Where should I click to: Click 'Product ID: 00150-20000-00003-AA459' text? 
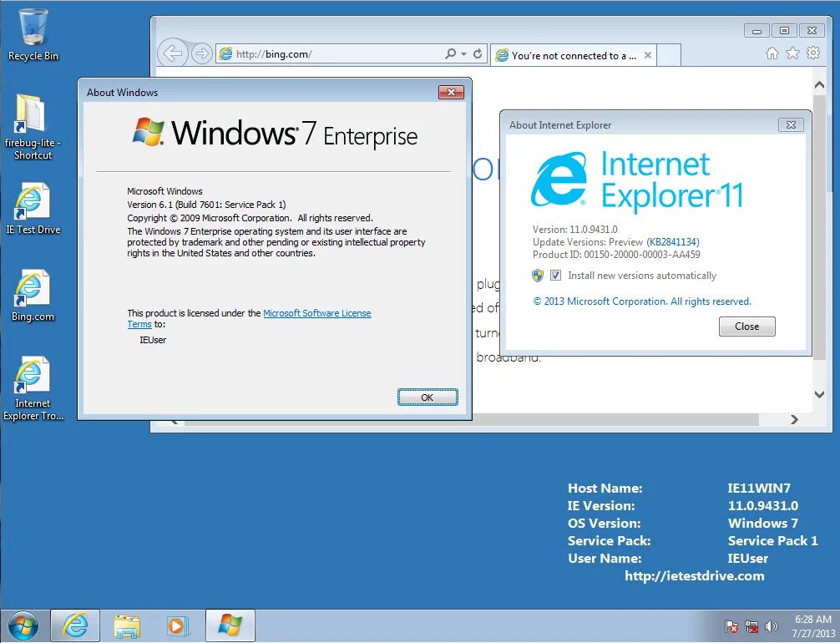(x=616, y=255)
